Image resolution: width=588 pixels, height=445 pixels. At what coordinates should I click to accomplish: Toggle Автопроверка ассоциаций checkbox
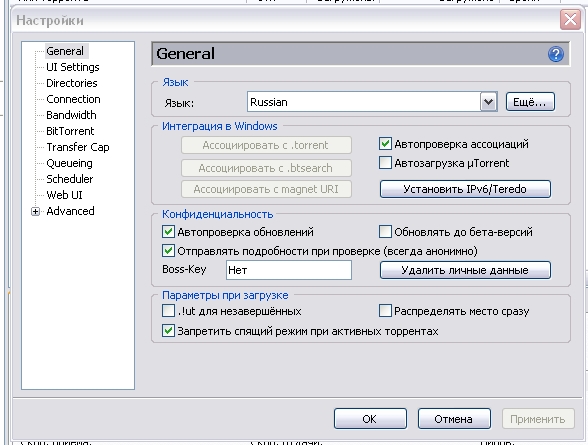385,144
